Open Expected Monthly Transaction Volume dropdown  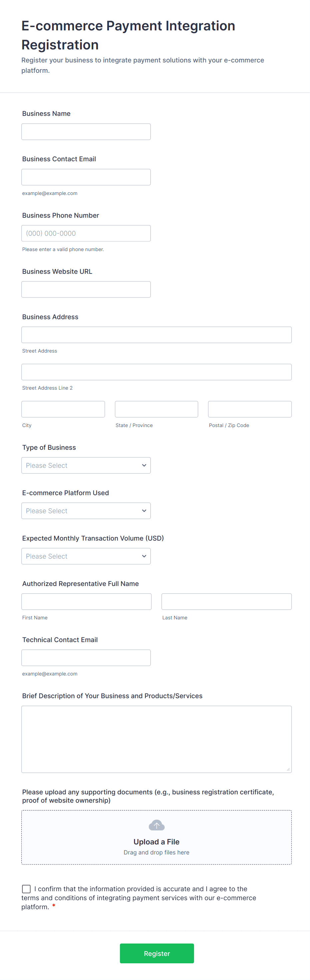[86, 556]
